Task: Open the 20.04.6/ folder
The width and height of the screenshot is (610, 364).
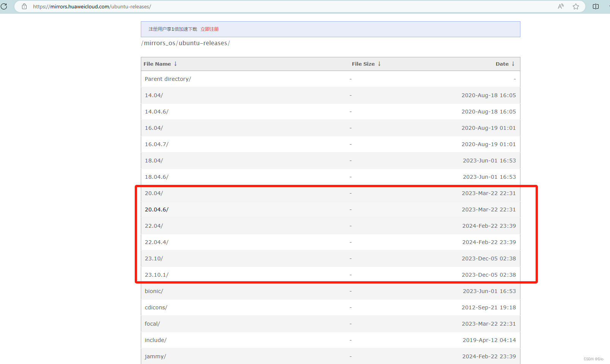Action: [x=156, y=210]
